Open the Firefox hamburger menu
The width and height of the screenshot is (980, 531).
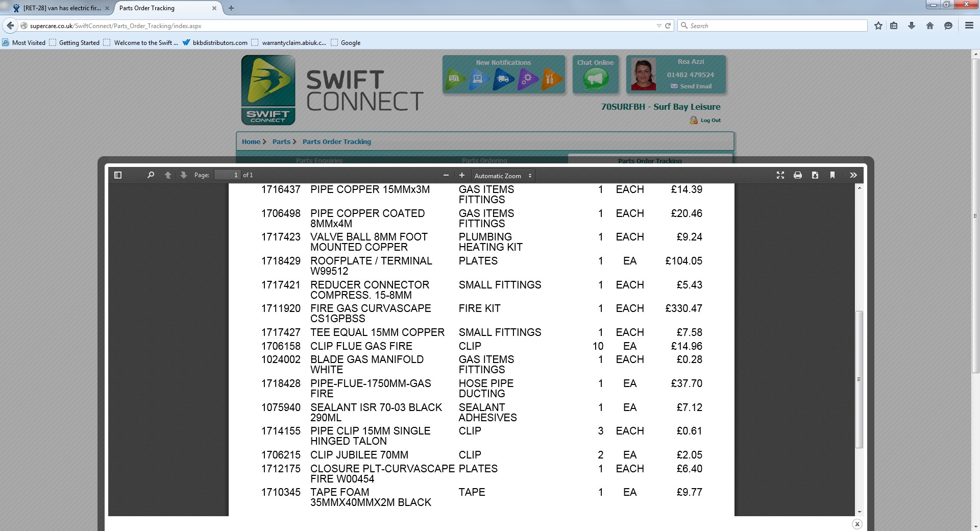coord(969,26)
